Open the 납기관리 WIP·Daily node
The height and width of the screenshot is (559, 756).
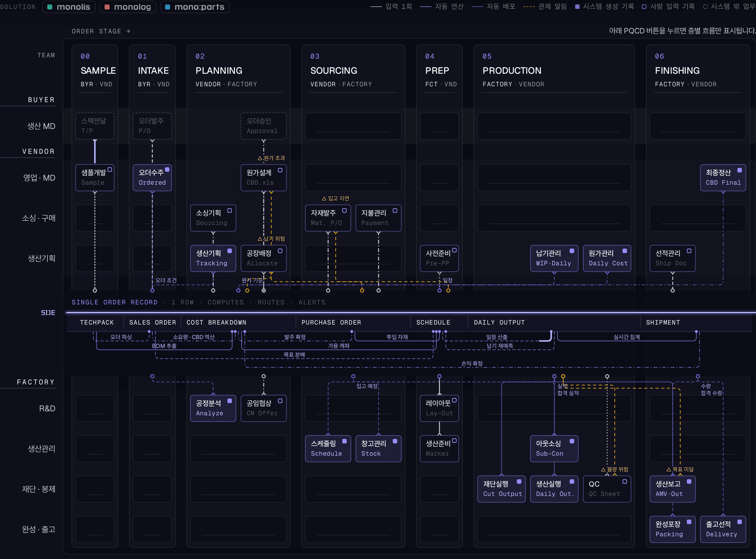554,258
